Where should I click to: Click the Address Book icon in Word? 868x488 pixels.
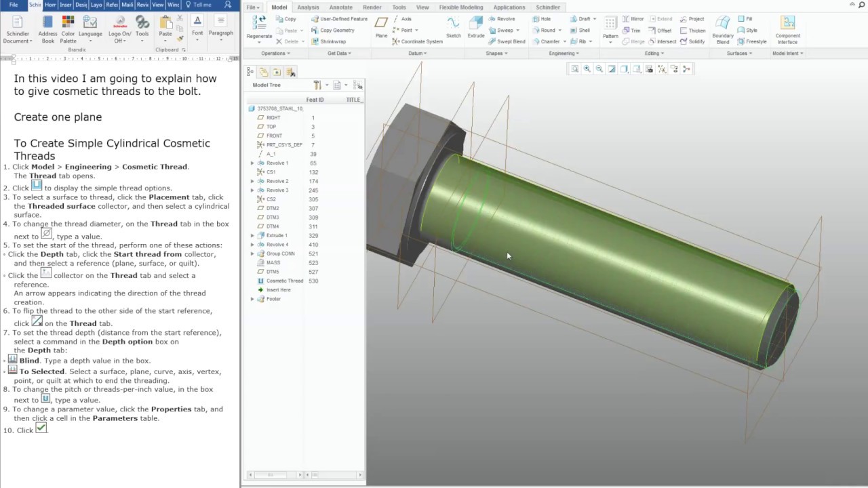pos(47,30)
